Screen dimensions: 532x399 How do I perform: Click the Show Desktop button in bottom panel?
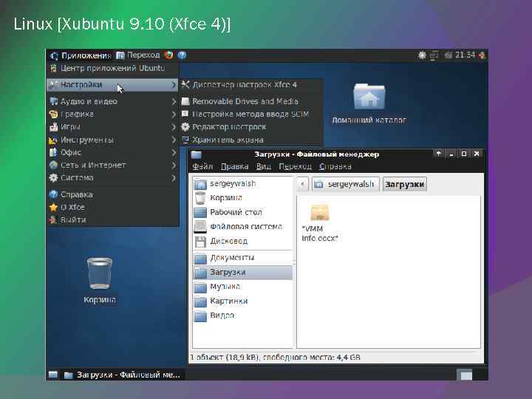coord(53,375)
